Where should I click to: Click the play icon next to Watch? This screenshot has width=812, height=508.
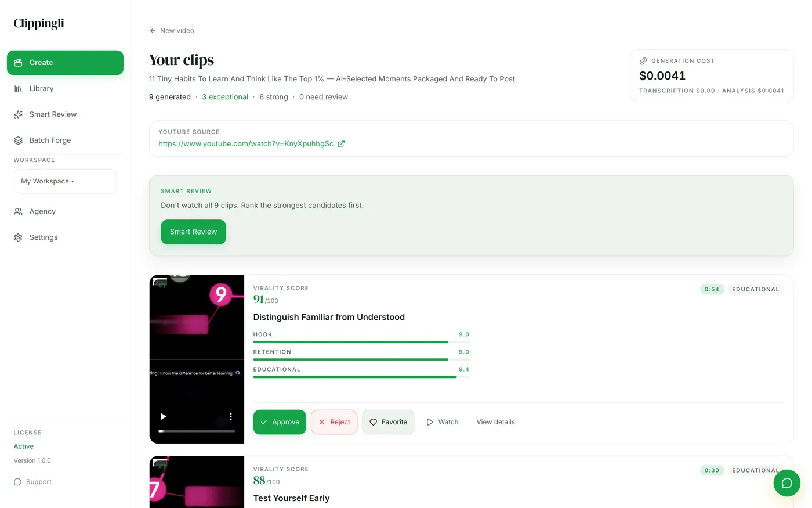click(430, 422)
